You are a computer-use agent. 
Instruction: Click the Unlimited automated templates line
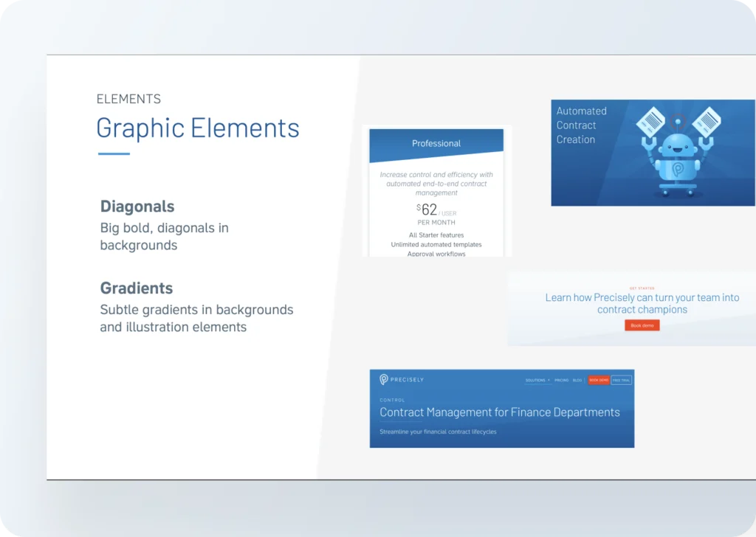click(x=436, y=245)
